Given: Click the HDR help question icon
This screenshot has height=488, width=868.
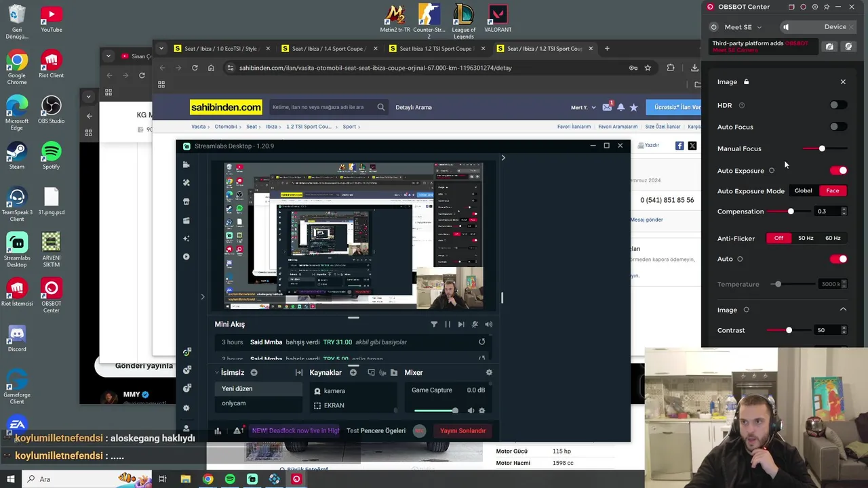Looking at the screenshot, I should pos(741,106).
